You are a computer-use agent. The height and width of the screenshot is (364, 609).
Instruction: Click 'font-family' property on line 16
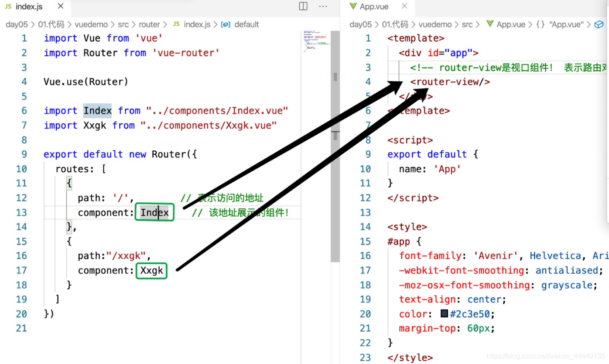(430, 256)
